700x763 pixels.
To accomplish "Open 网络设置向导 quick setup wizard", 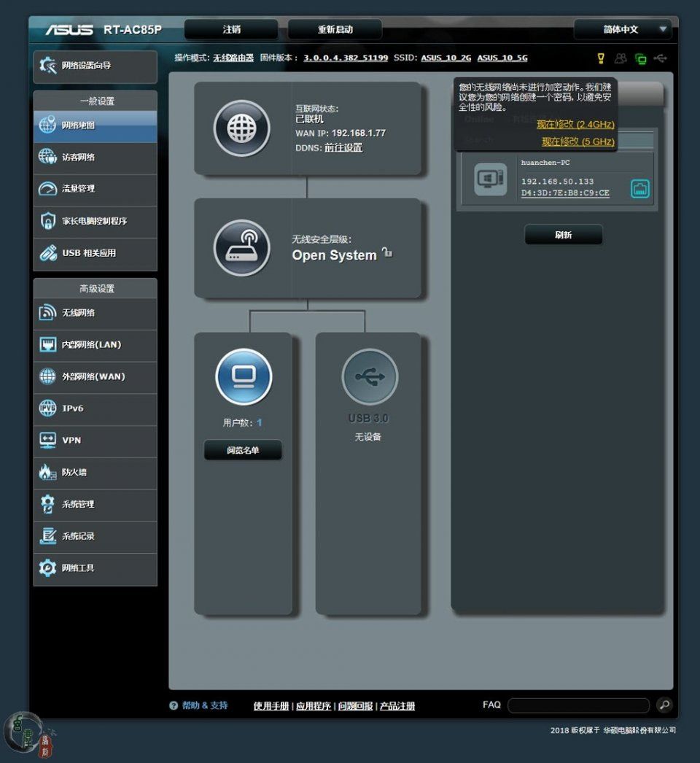I will click(95, 66).
